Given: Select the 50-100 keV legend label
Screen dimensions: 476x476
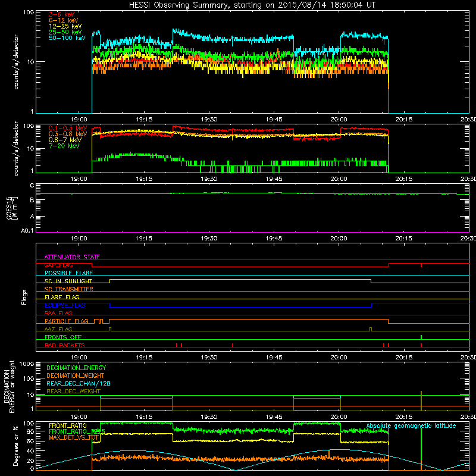Looking at the screenshot, I should (x=67, y=37).
